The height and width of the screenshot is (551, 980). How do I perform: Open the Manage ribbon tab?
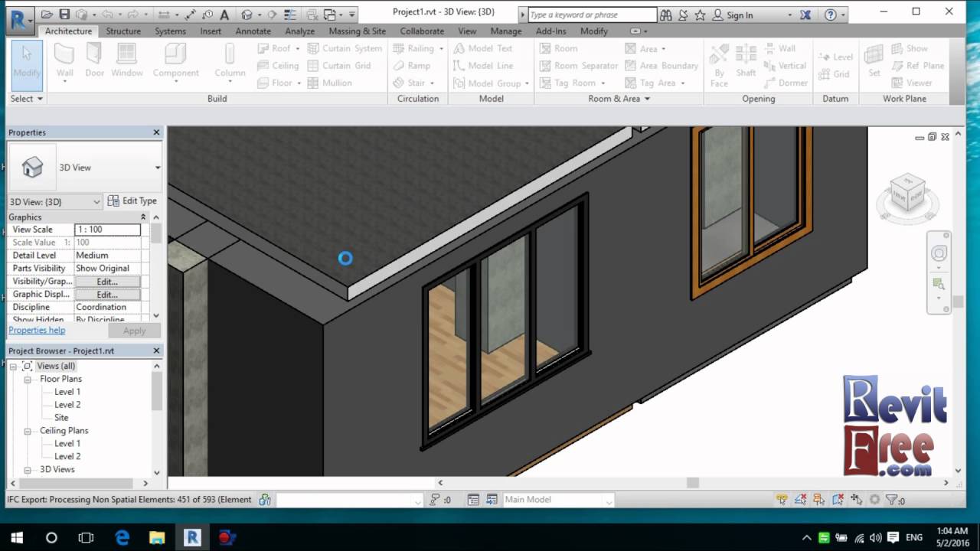point(506,31)
